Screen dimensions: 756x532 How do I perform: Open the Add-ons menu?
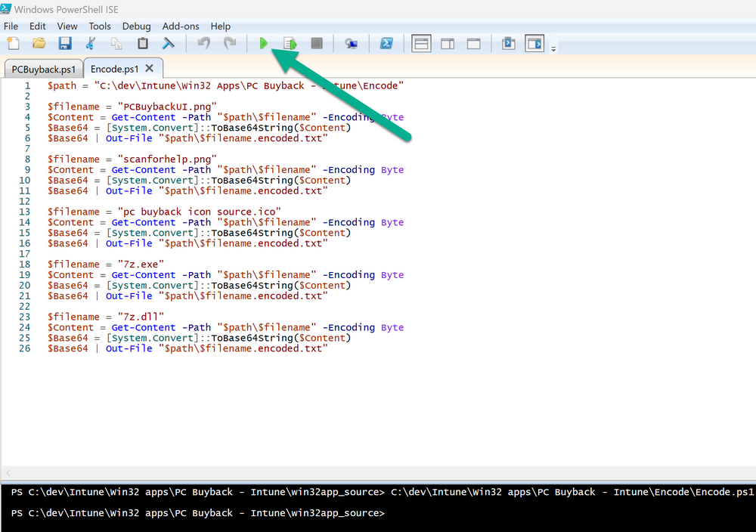click(x=181, y=26)
